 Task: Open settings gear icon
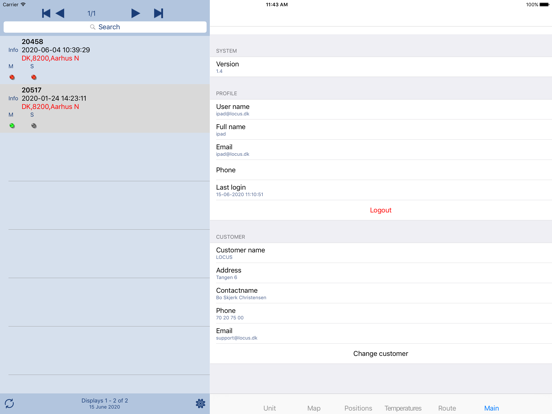pos(200,403)
